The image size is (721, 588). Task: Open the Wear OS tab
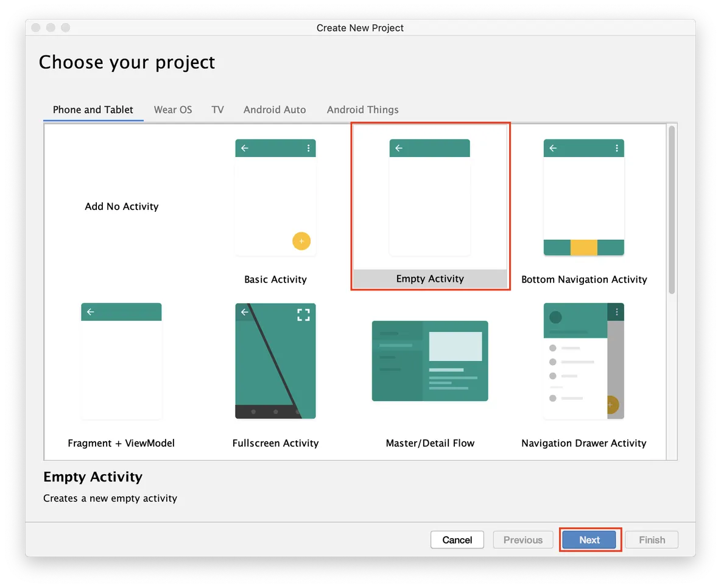tap(173, 110)
